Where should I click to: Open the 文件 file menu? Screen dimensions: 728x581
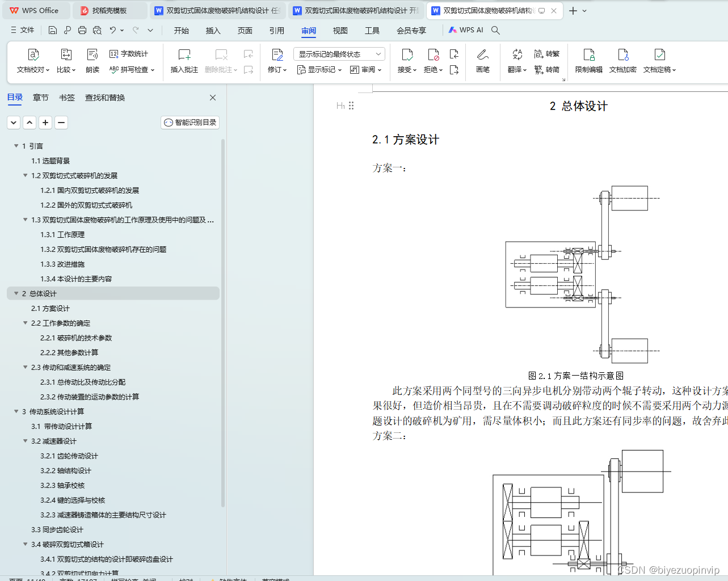tap(23, 30)
